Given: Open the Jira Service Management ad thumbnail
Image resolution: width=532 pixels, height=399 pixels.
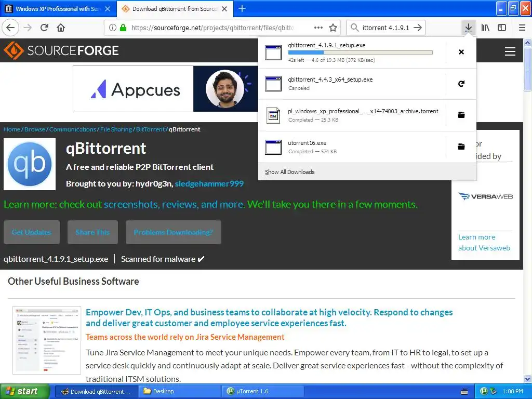Looking at the screenshot, I should click(x=47, y=340).
